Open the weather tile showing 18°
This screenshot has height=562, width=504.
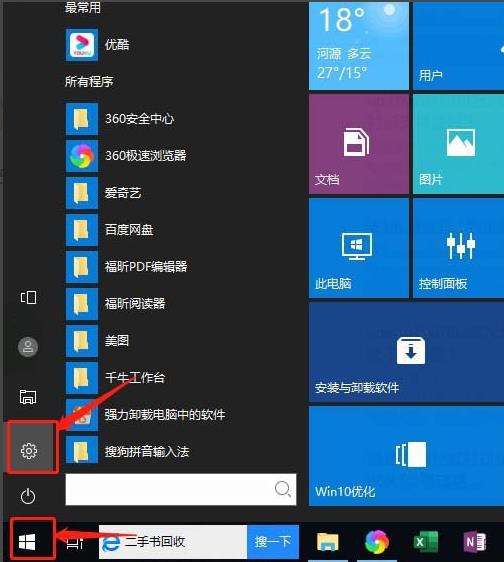pyautogui.click(x=359, y=46)
